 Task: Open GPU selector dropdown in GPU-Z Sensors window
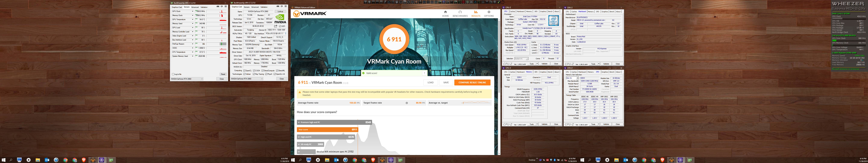(187, 79)
